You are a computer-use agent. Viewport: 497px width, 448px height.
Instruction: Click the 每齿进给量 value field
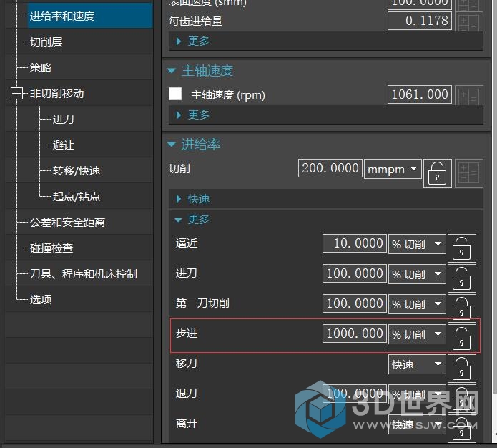[x=419, y=21]
